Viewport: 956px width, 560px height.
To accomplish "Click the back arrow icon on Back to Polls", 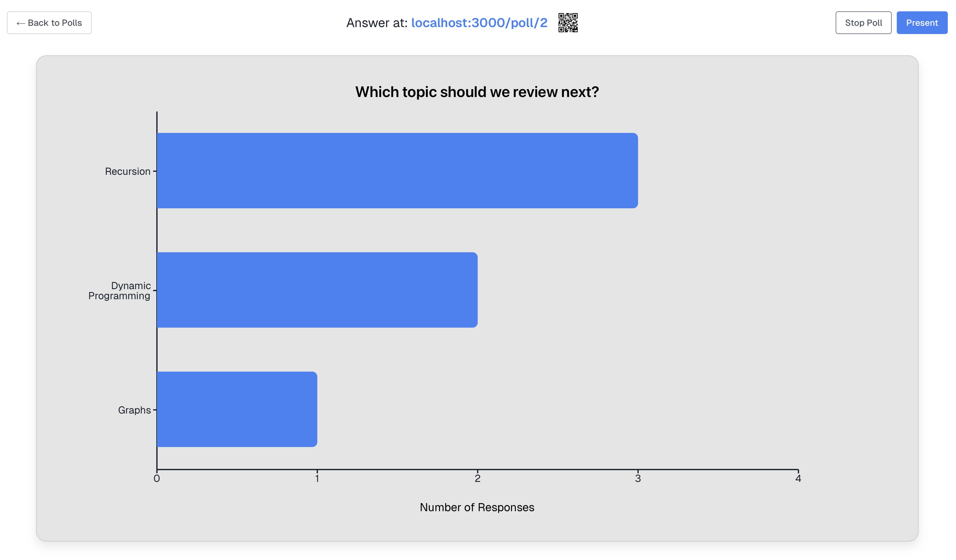I will [x=21, y=23].
